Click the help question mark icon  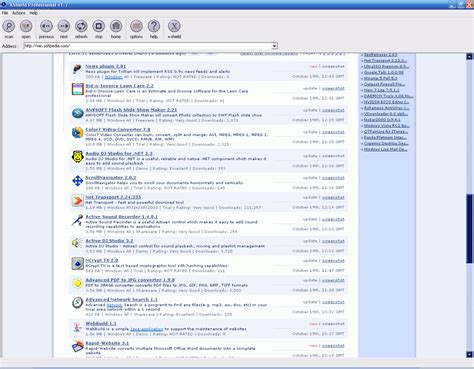[x=154, y=26]
